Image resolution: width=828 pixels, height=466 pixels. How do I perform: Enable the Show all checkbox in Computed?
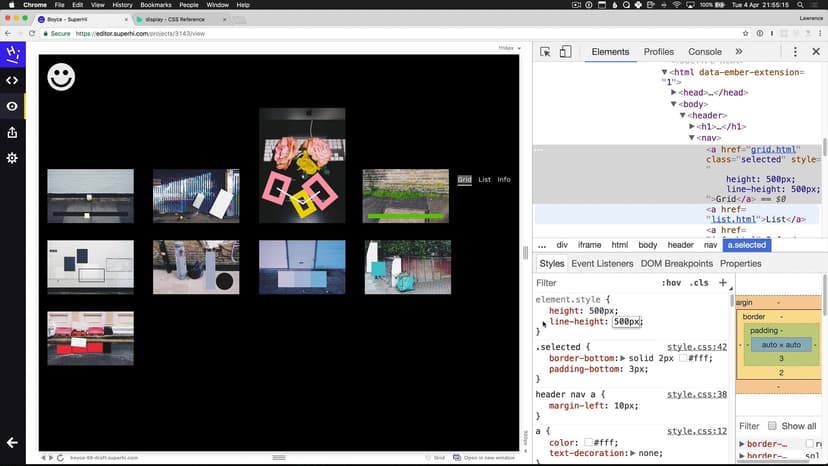point(771,426)
